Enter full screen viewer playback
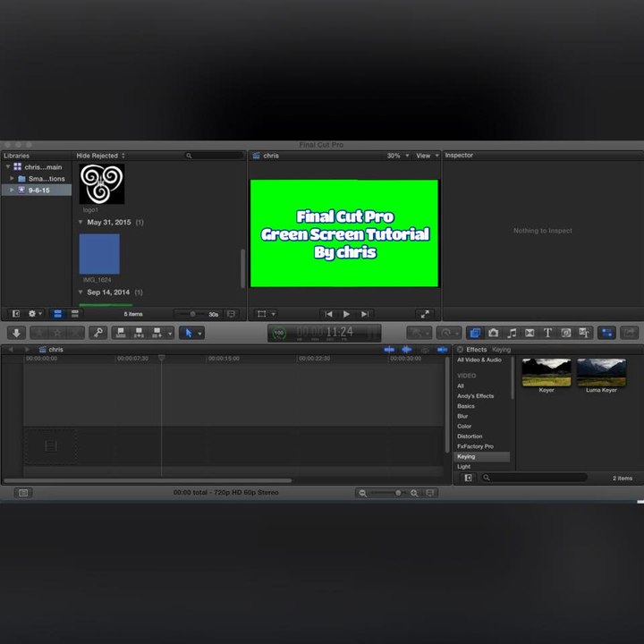This screenshot has height=644, width=644. click(425, 314)
